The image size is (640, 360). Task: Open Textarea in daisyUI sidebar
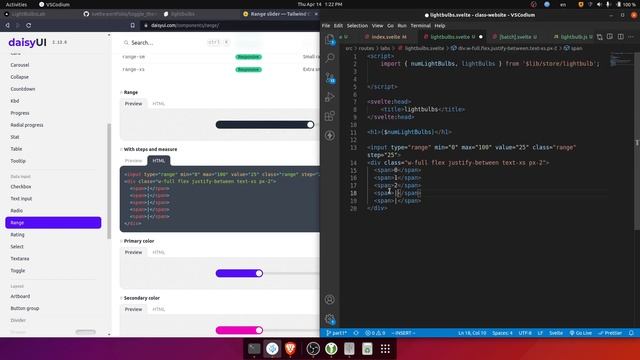point(20,259)
